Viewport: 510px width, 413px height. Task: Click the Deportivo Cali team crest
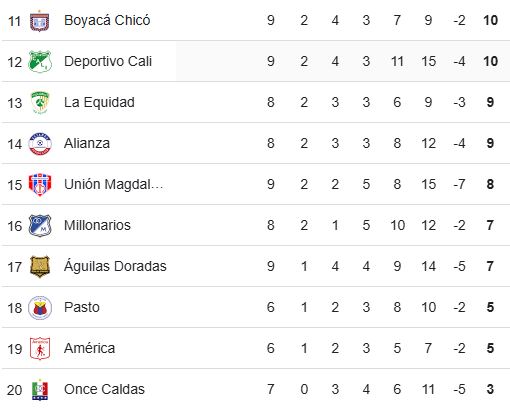(40, 61)
